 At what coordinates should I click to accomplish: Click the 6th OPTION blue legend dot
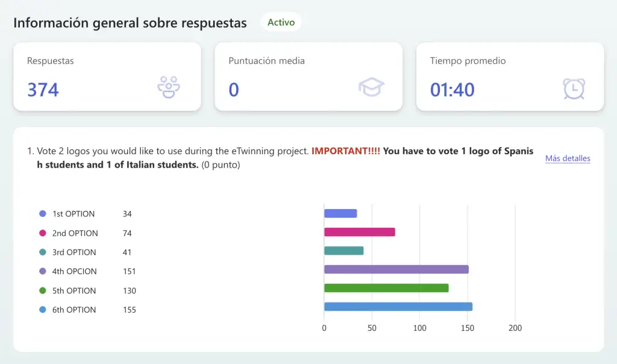click(x=42, y=310)
